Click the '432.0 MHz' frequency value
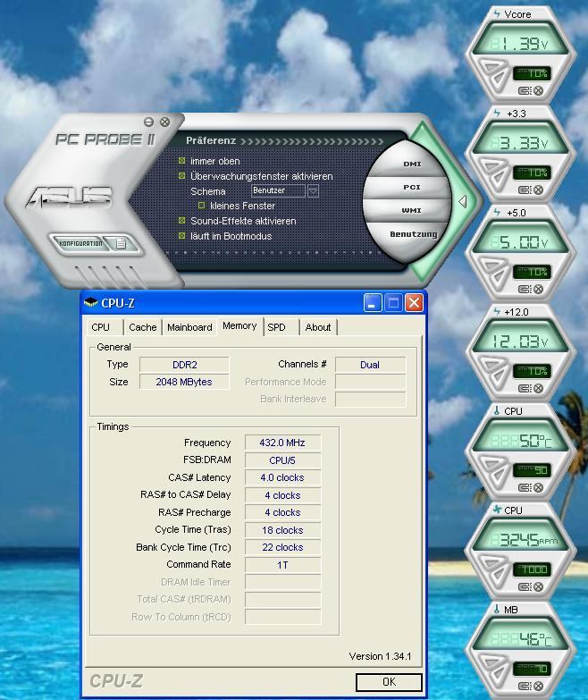The height and width of the screenshot is (700, 588). click(x=282, y=443)
